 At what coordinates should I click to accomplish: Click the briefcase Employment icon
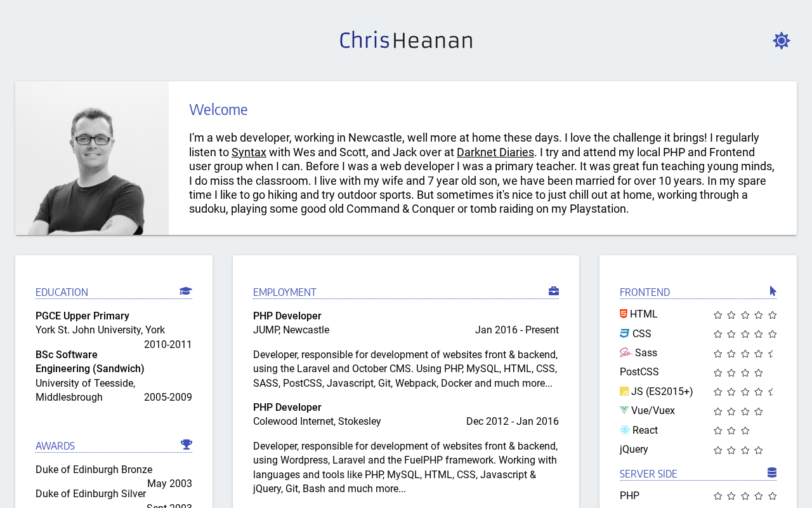tap(554, 291)
